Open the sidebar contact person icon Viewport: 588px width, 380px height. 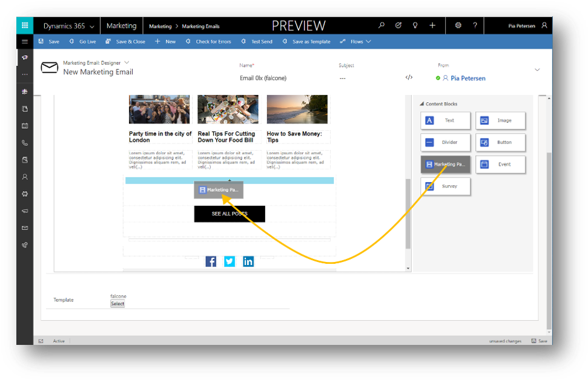pyautogui.click(x=25, y=177)
